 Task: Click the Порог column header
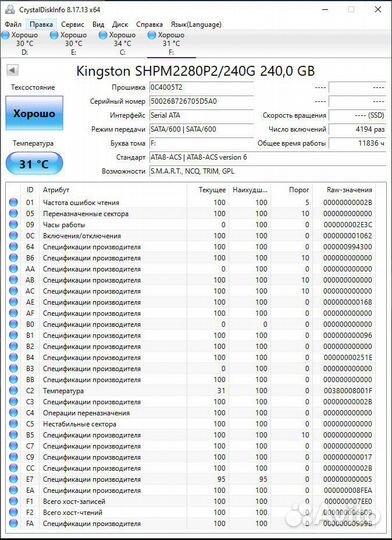[x=299, y=190]
